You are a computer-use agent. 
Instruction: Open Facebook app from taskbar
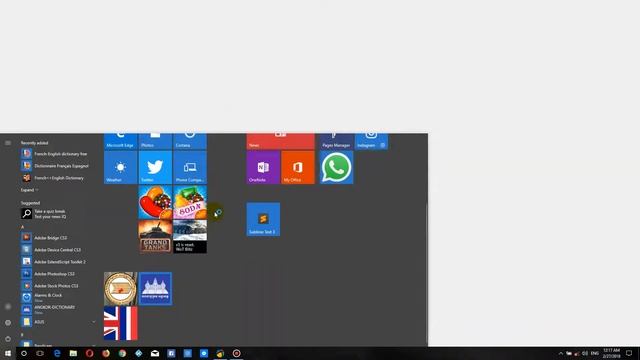[x=171, y=353]
